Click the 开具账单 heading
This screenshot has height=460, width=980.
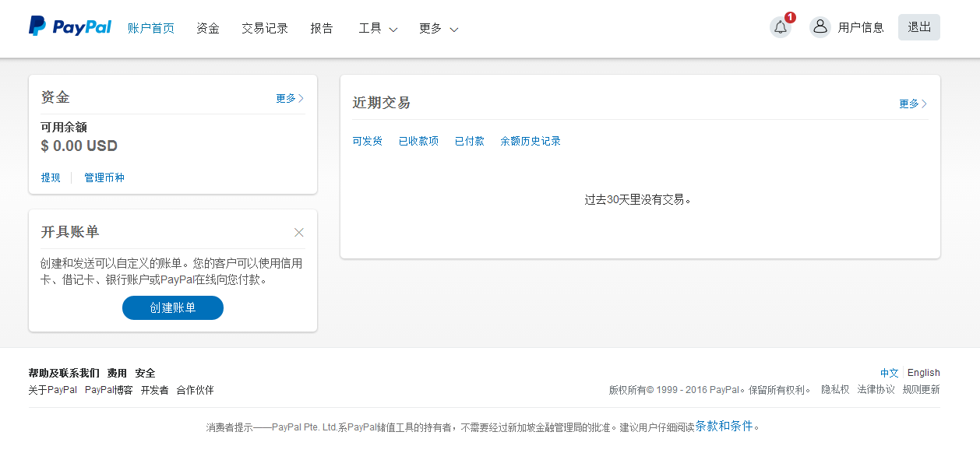[x=70, y=232]
